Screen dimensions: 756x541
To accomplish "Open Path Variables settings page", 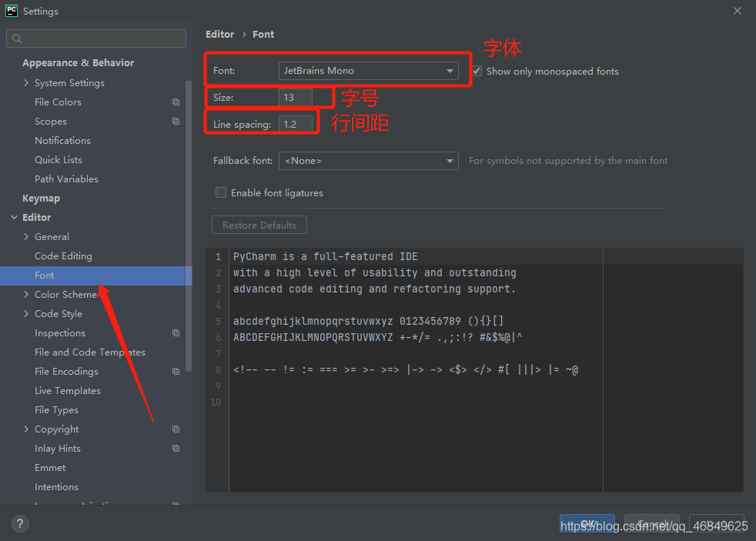I will (x=66, y=179).
